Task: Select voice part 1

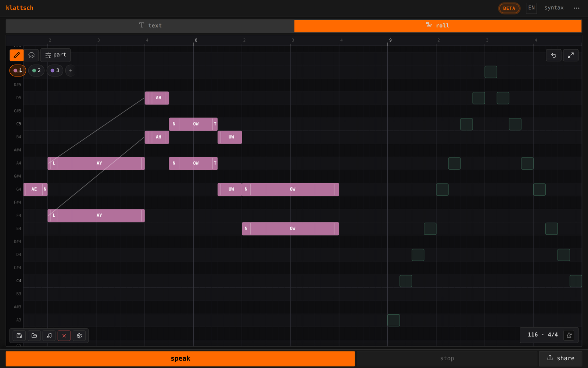Action: (18, 71)
